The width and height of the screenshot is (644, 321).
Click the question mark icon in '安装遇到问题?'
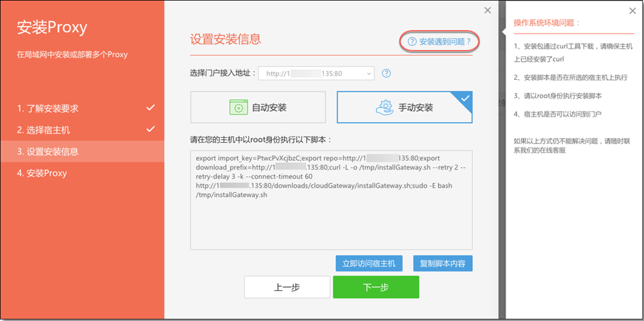tap(412, 42)
